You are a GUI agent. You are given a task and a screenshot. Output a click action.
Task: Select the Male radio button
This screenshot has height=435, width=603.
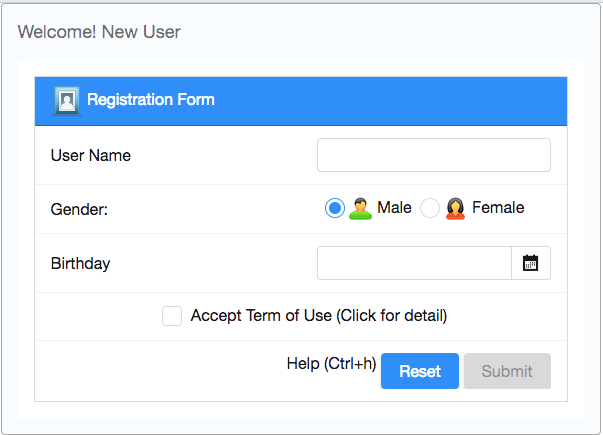click(335, 208)
